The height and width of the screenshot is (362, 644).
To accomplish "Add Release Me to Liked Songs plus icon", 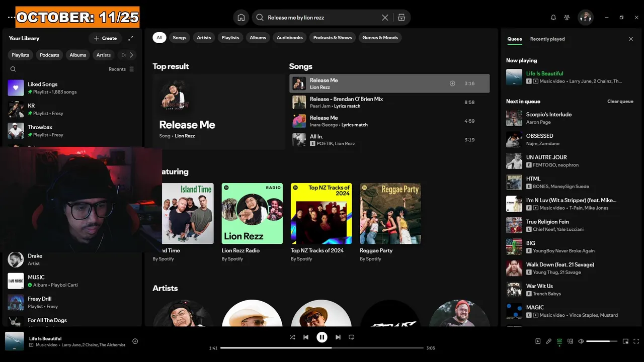I will (452, 83).
